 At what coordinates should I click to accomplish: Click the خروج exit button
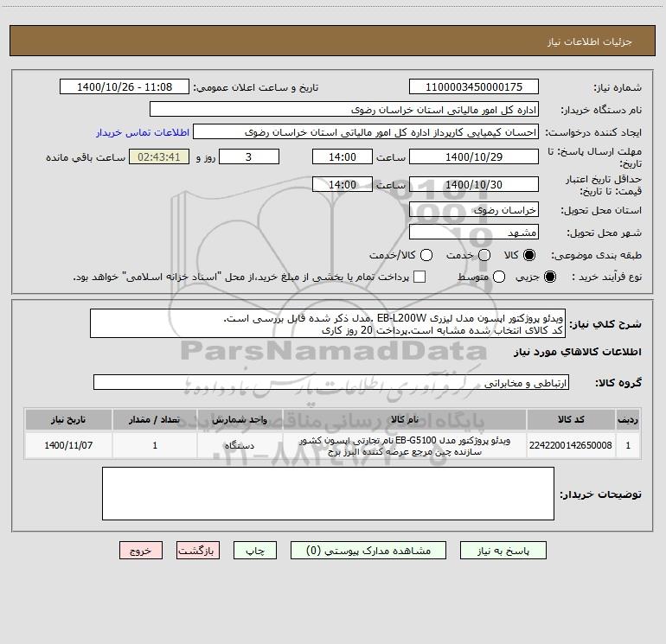141,550
